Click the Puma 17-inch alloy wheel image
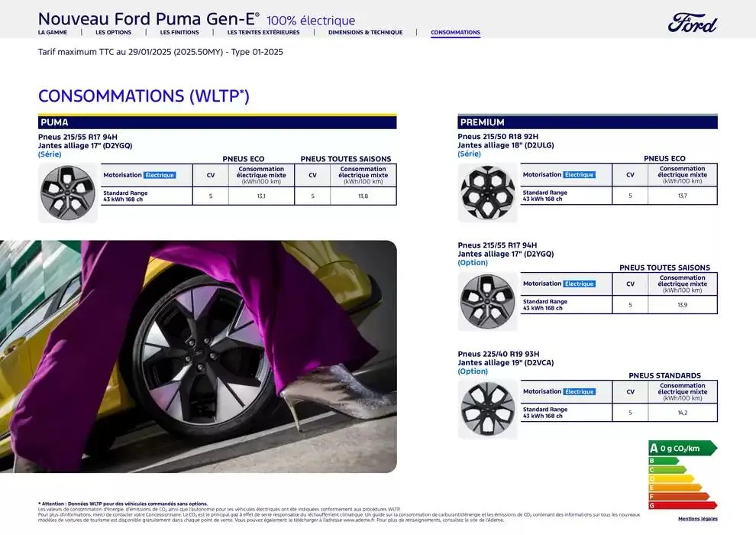The image size is (756, 535). coord(68,193)
